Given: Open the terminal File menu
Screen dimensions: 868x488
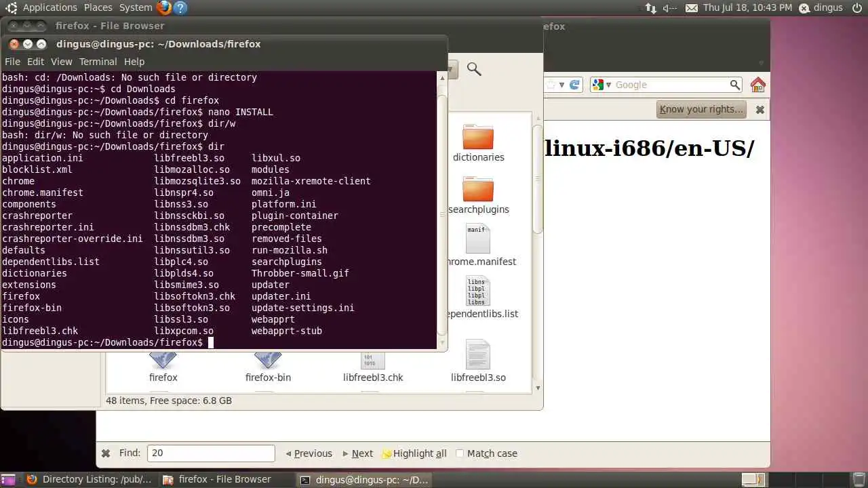Looking at the screenshot, I should click(12, 62).
